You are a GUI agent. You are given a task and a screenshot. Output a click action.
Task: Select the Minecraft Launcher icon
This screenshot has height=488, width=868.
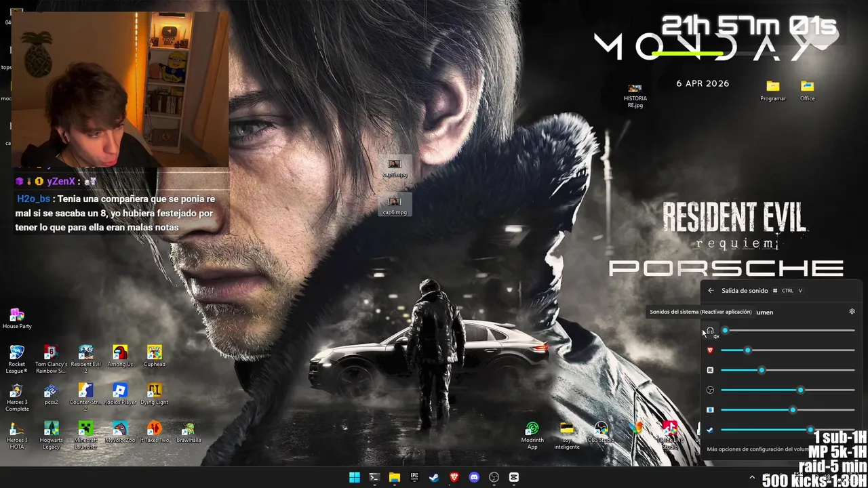click(85, 436)
